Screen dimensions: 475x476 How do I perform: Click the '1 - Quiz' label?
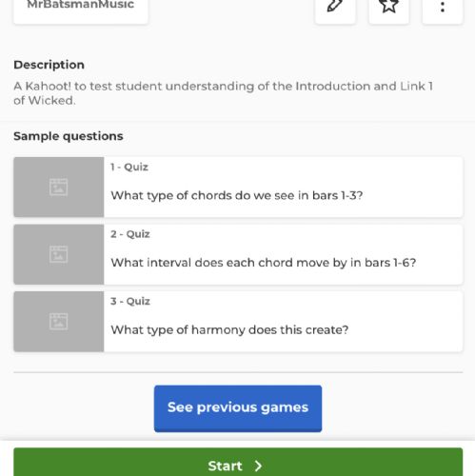pos(129,167)
